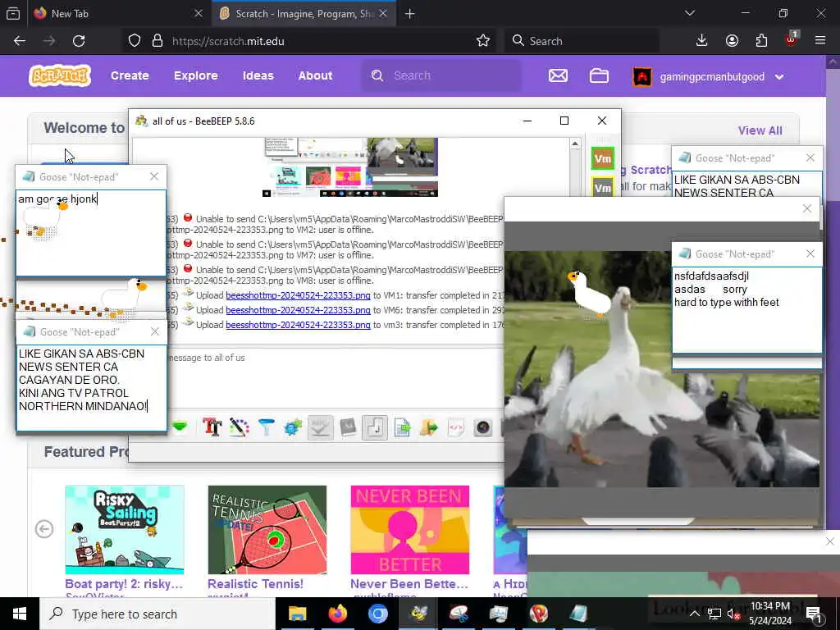The width and height of the screenshot is (840, 630).
Task: Click the muted volume icon in system tray
Action: [x=733, y=614]
